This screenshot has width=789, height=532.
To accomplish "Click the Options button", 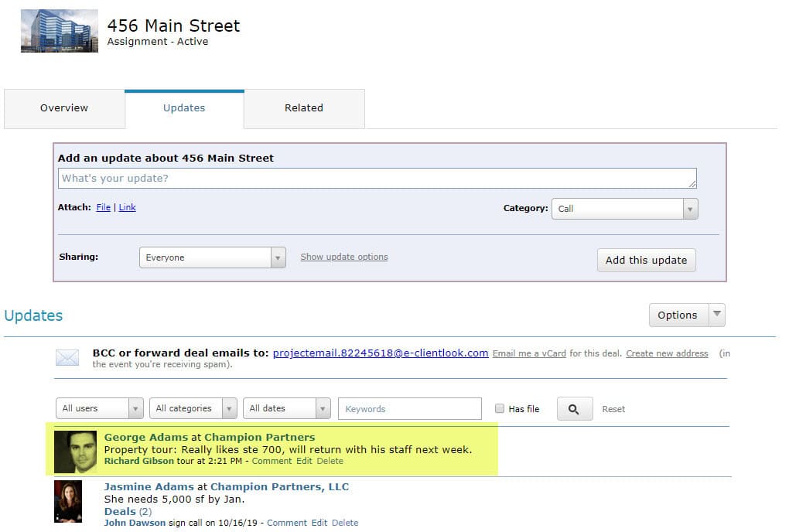I will [x=678, y=315].
